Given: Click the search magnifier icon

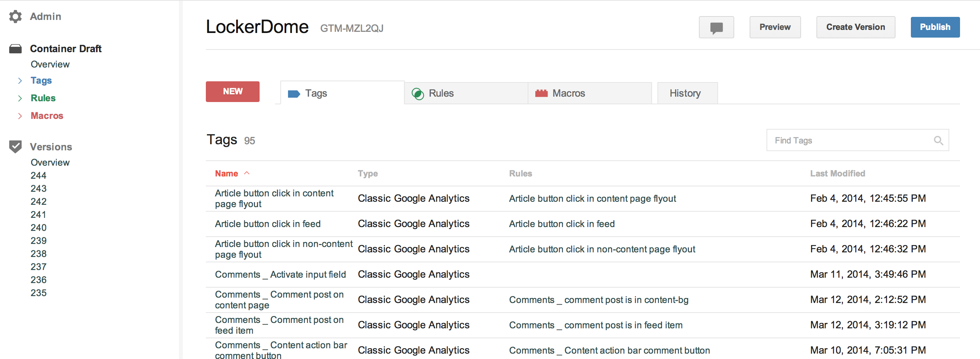Looking at the screenshot, I should pyautogui.click(x=939, y=140).
